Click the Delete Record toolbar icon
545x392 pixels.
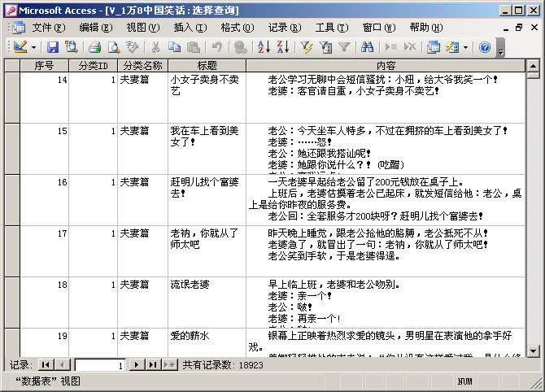[410, 47]
